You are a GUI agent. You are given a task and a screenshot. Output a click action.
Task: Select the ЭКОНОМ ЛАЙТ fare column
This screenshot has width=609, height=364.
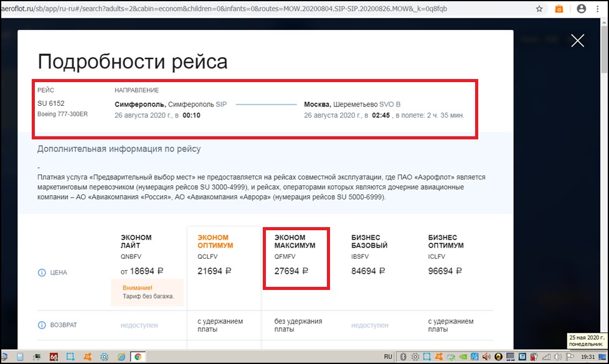point(136,241)
